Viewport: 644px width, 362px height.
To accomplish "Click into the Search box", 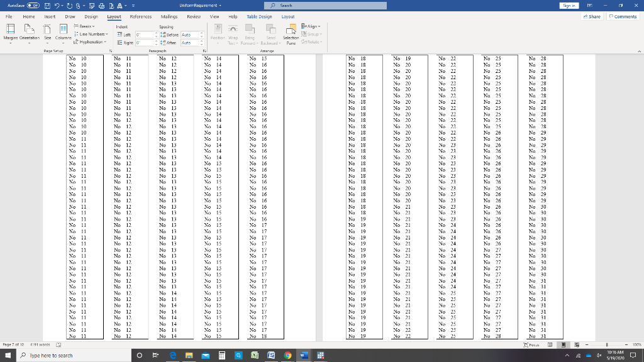I will coord(325,5).
